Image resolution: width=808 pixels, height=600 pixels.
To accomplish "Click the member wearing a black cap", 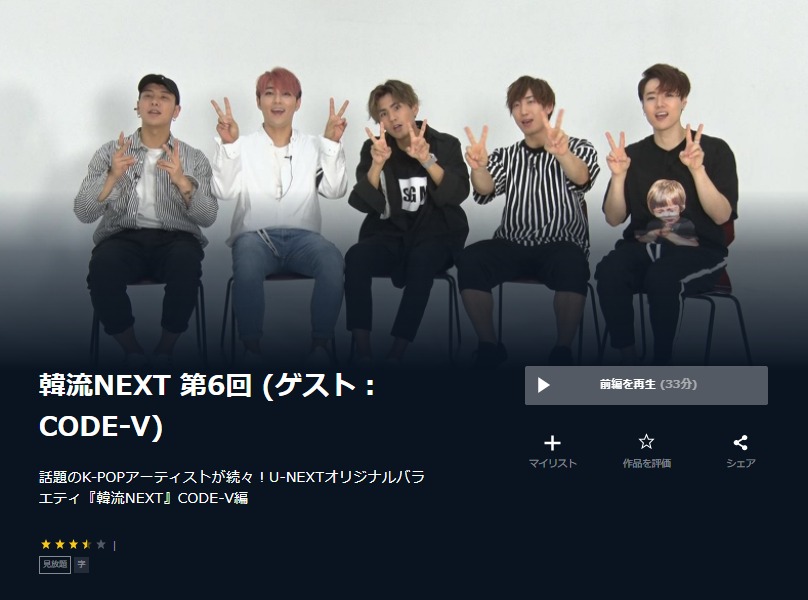I will pos(147,216).
